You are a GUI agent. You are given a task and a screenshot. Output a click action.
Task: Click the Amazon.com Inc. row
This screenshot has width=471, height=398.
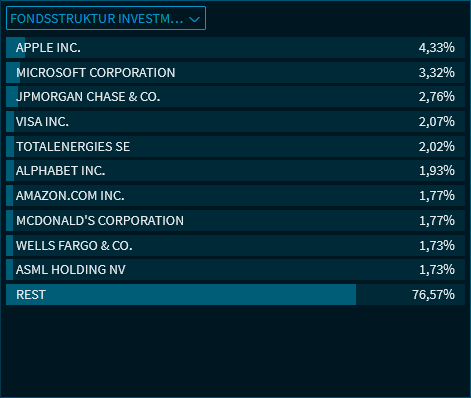pos(235,195)
